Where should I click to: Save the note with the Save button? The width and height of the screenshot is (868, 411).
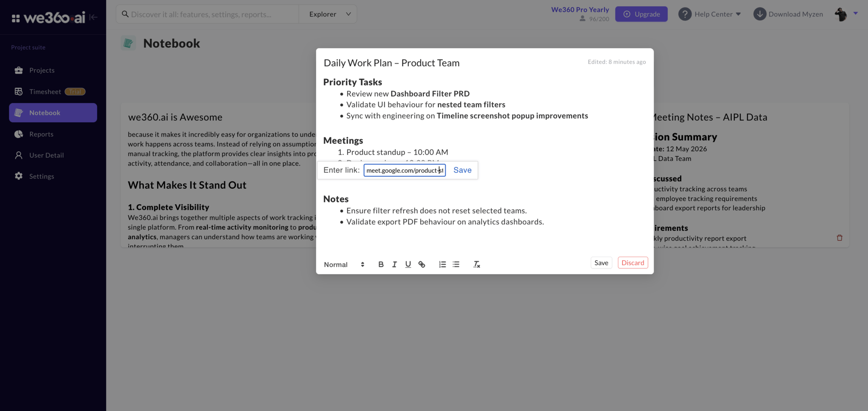tap(601, 263)
